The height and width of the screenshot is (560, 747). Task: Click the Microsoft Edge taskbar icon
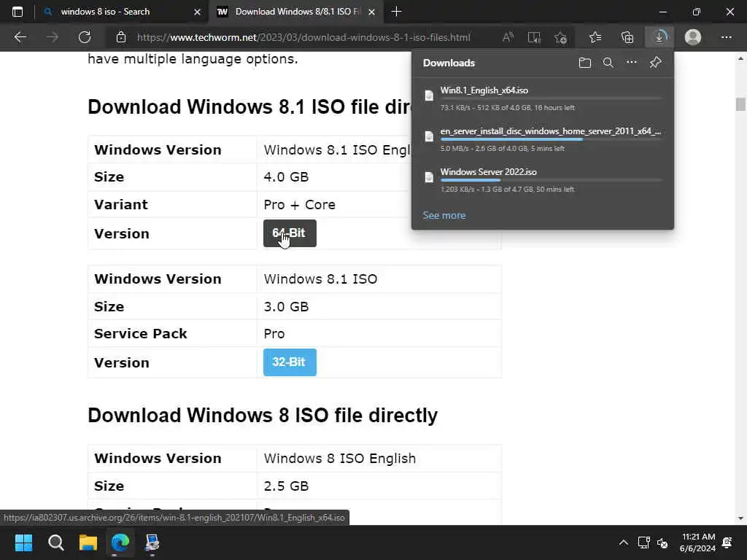[120, 542]
